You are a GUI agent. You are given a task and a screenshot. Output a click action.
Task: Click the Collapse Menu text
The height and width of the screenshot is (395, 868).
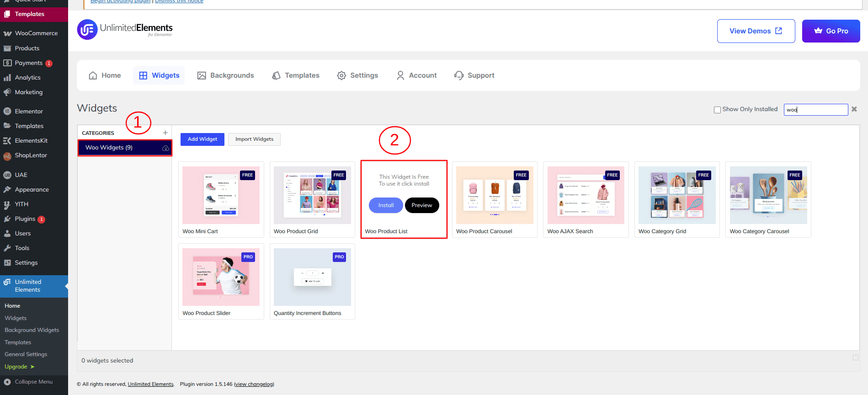[34, 382]
